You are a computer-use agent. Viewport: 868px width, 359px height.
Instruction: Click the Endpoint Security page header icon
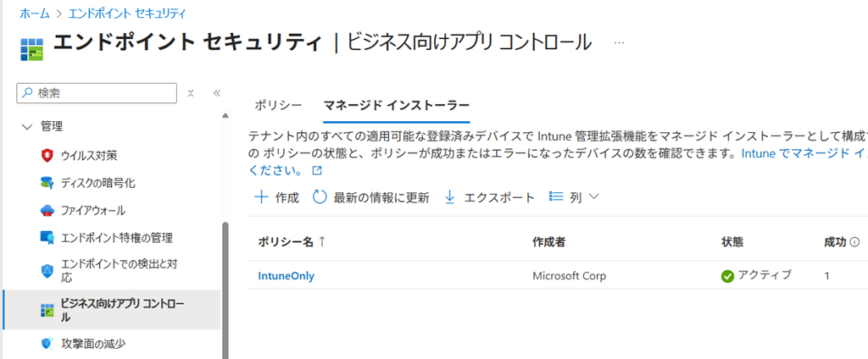(x=31, y=47)
